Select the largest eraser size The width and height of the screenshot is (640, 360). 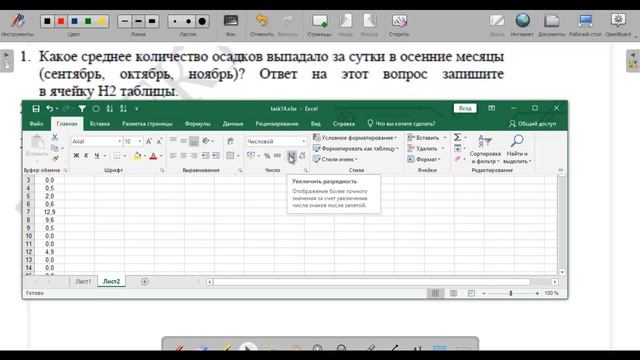pyautogui.click(x=202, y=21)
